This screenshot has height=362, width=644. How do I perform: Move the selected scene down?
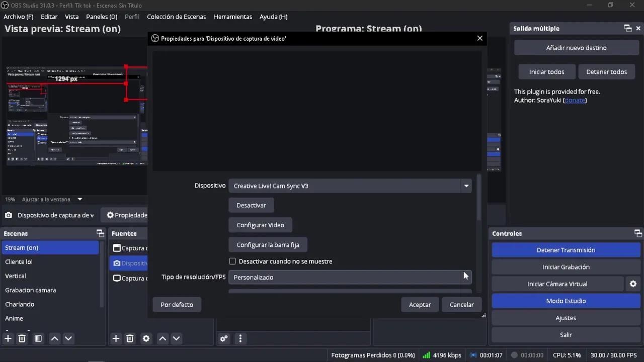[68, 338]
